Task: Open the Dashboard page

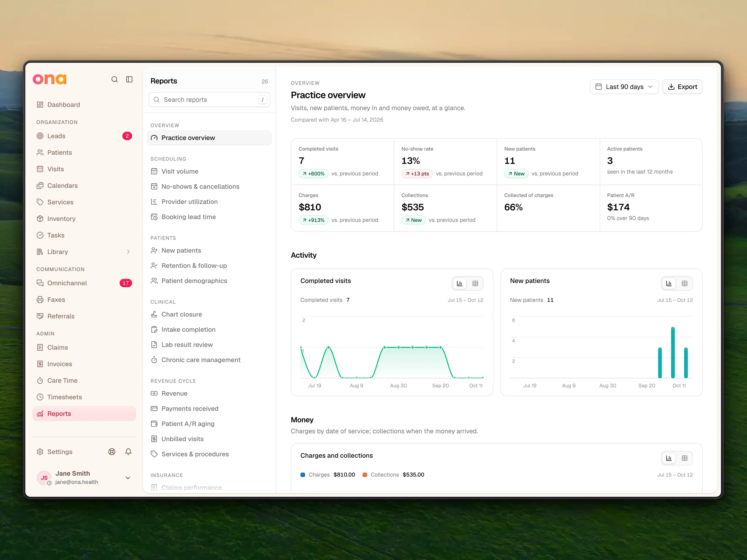Action: tap(84, 105)
